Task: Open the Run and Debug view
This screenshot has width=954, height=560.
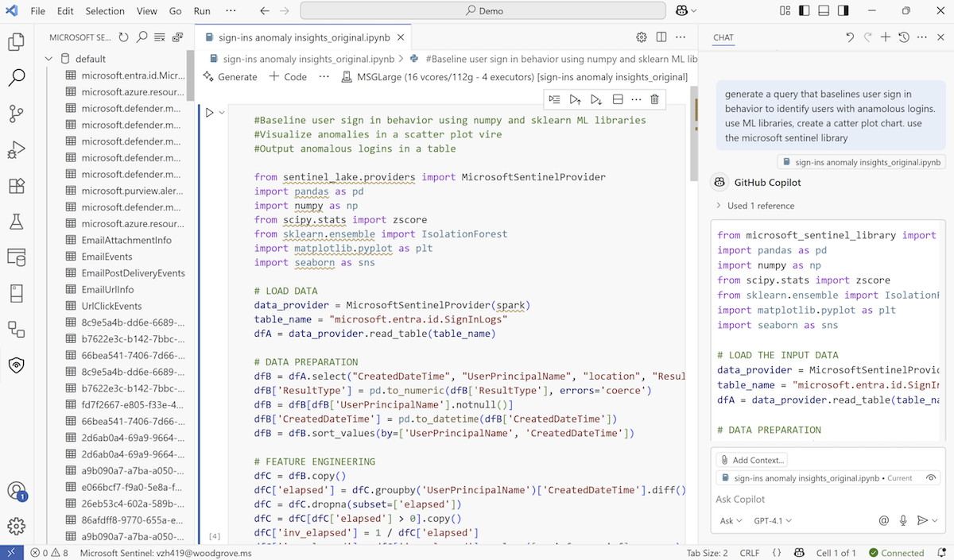Action: coord(16,150)
